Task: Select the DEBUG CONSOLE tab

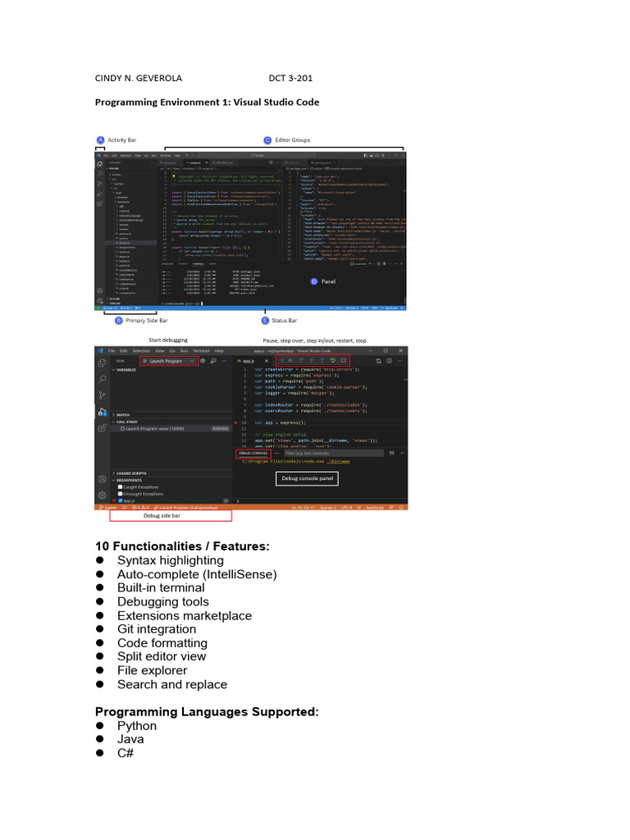Action: click(253, 453)
